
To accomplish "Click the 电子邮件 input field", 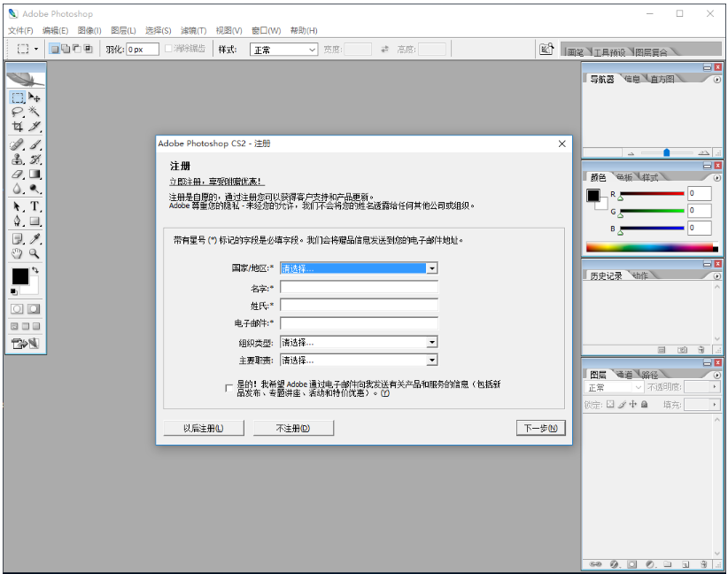I will [x=359, y=323].
